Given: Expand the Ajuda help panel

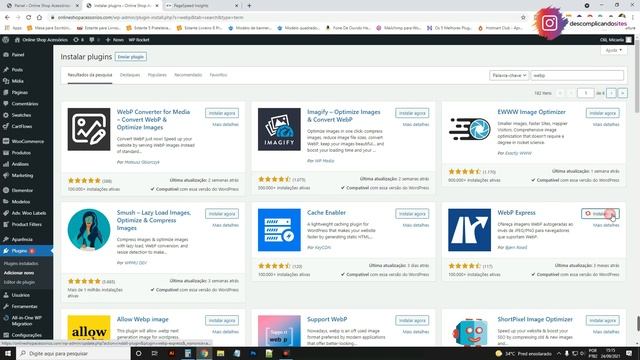Looking at the screenshot, I should (613, 50).
